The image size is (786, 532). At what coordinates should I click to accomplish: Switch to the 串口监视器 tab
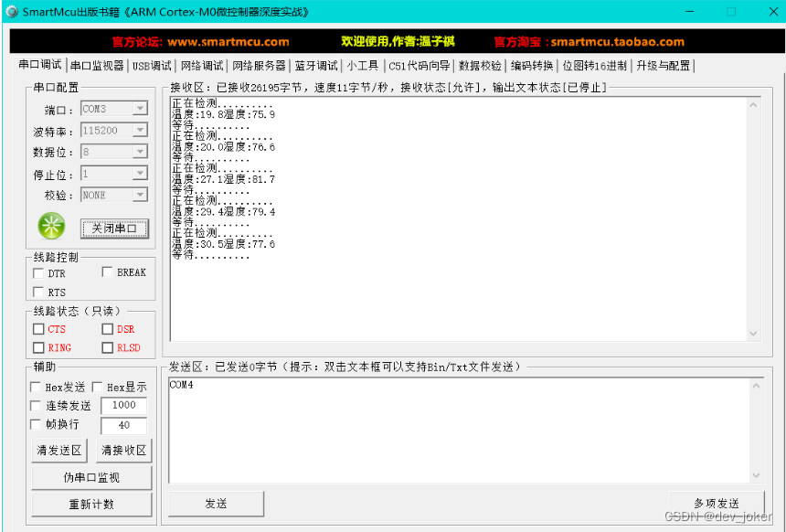pyautogui.click(x=97, y=66)
